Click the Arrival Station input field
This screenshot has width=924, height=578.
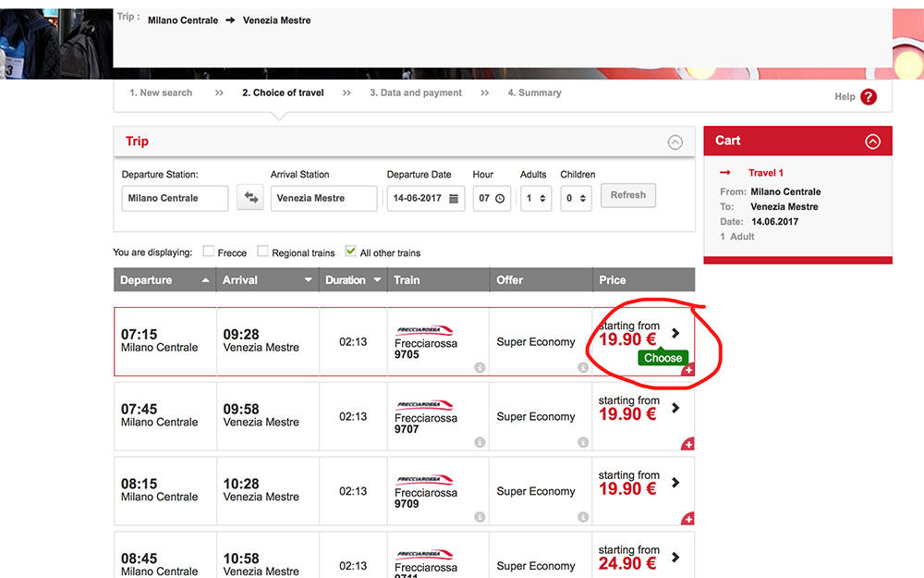pyautogui.click(x=323, y=198)
